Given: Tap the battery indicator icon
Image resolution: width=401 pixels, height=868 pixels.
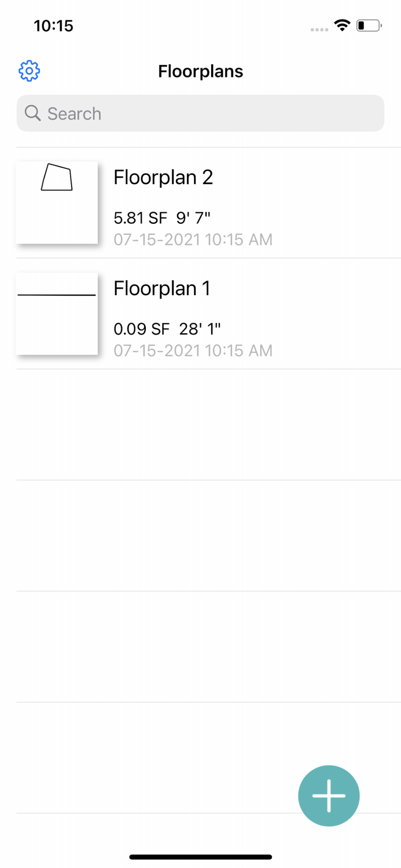Looking at the screenshot, I should tap(369, 25).
